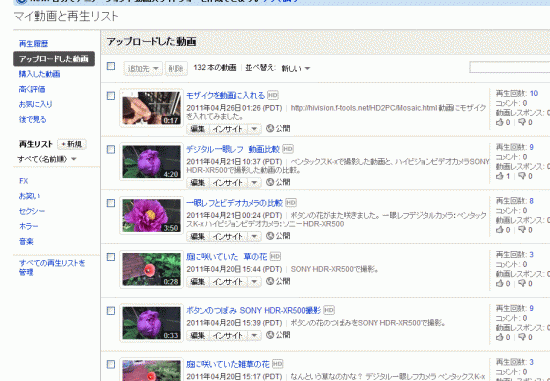Open the お笑い playlist link
Screen dimensions: 550x381
pos(29,196)
